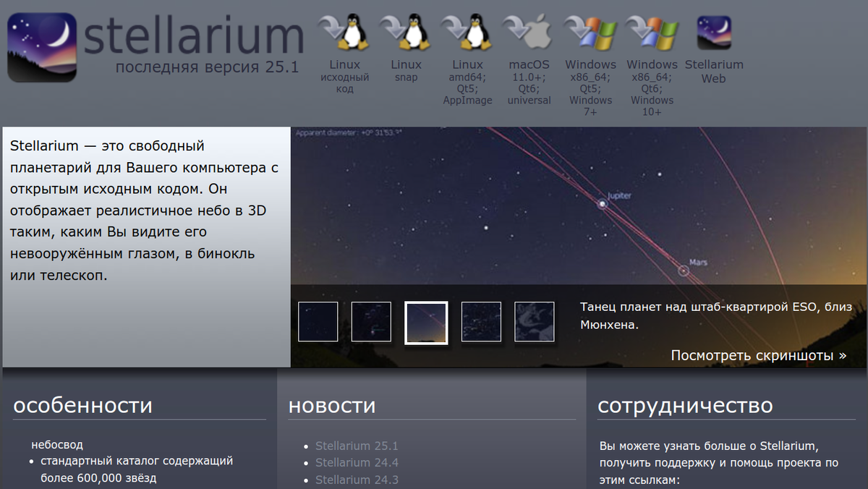
Task: Open the 'Windows x86_64; Qt5; Windows 7+' link
Action: point(590,88)
